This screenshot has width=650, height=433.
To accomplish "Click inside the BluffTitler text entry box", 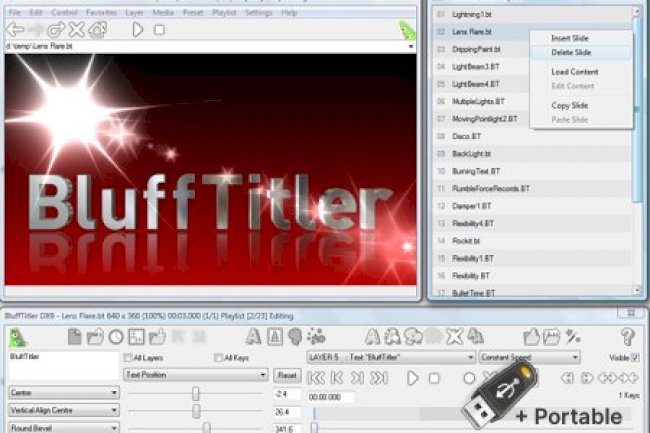I will 64,365.
